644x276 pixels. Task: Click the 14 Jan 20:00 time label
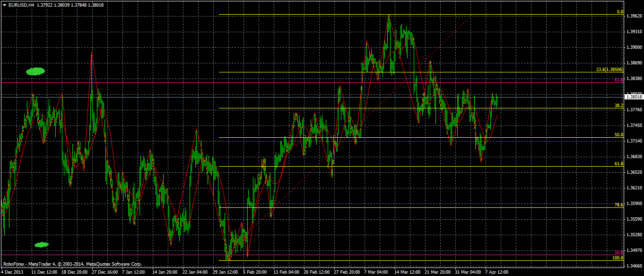point(165,273)
